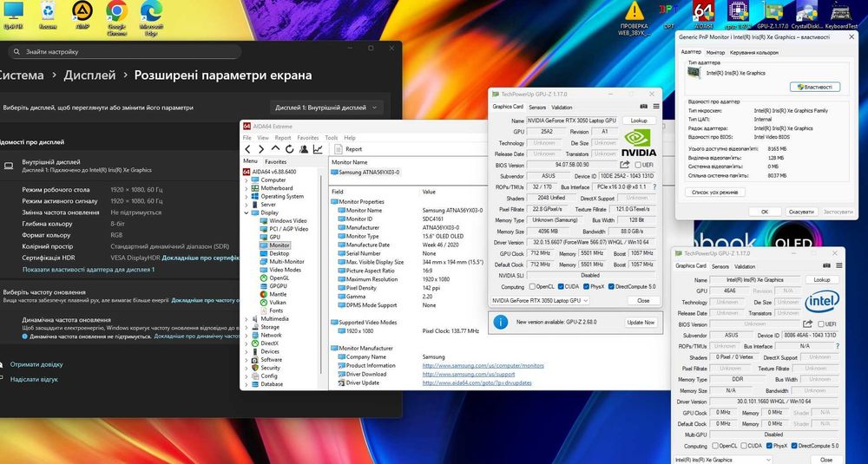868x464 pixels.
Task: Click Властивості button in adapter dialog
Action: [814, 87]
